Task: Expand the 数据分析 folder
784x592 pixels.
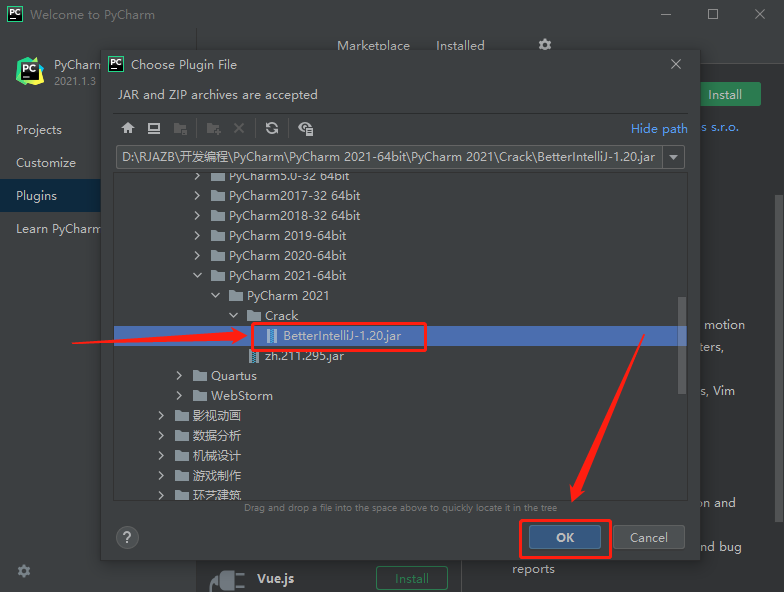Action: (x=161, y=436)
